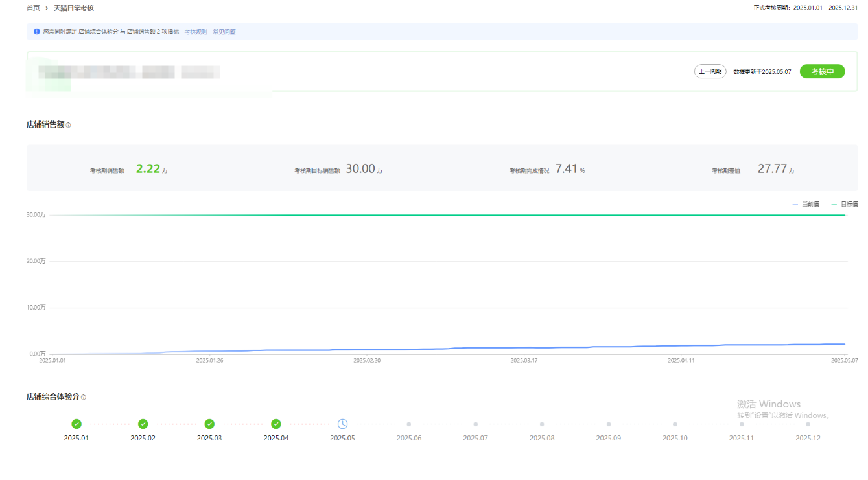Screen dimensions: 868x480
Task: Click the help icon beside 店铺销售额
Action: [x=69, y=125]
